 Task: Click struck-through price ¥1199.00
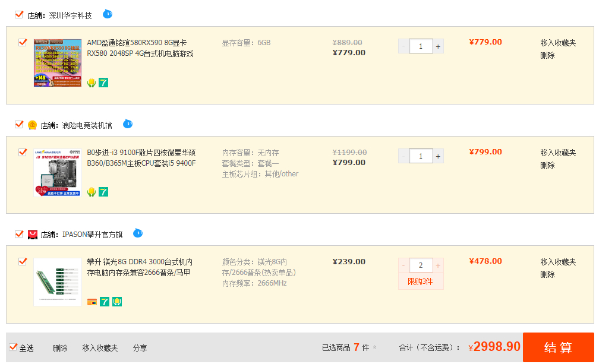(349, 153)
